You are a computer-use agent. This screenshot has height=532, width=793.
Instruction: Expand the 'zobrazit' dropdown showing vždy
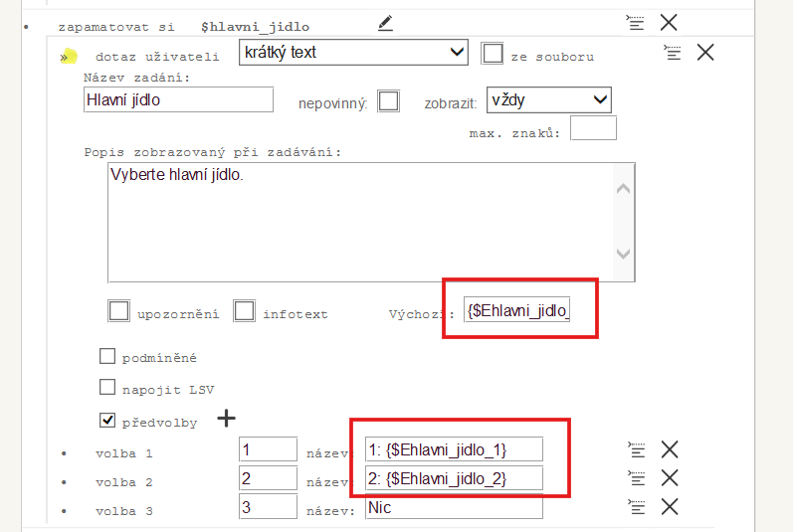(x=548, y=99)
